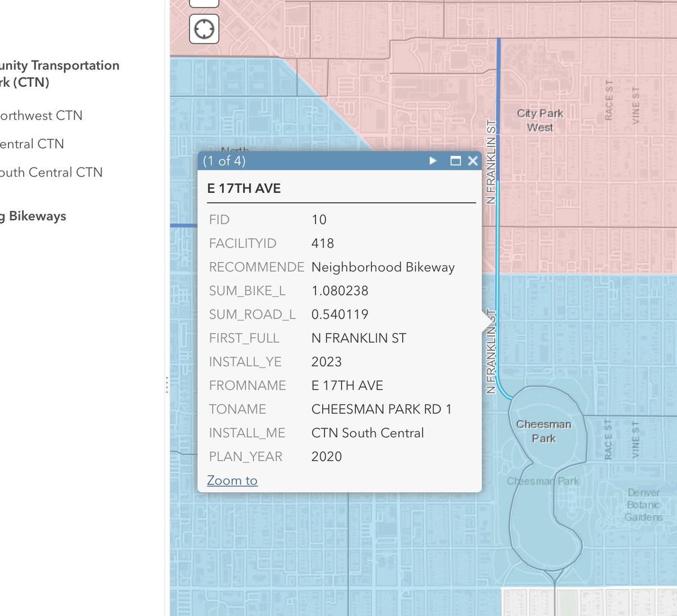Click the SUM_ROAD_L value 0.540119
The height and width of the screenshot is (616, 677).
tap(340, 314)
